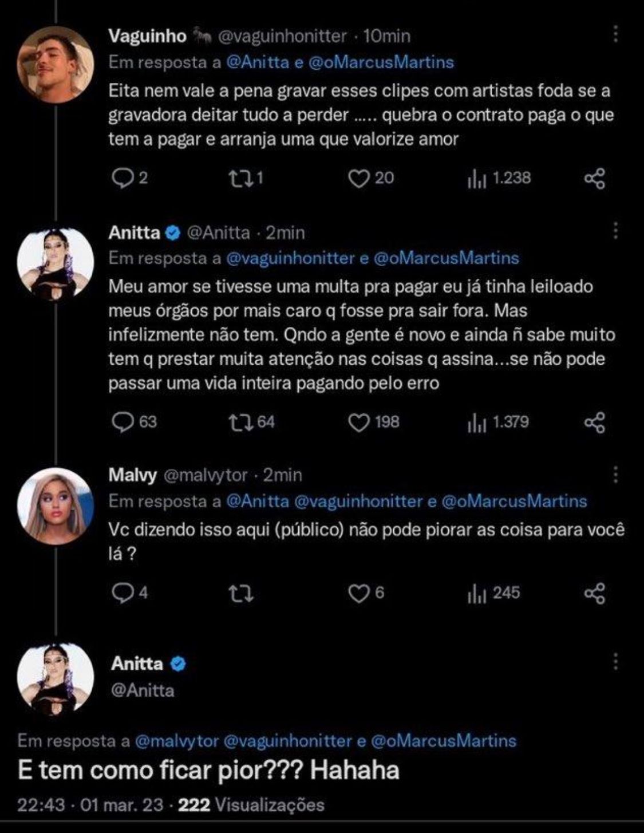This screenshot has width=644, height=833.
Task: Reply to Vaguinho's tweet via comment icon
Action: pos(121,179)
